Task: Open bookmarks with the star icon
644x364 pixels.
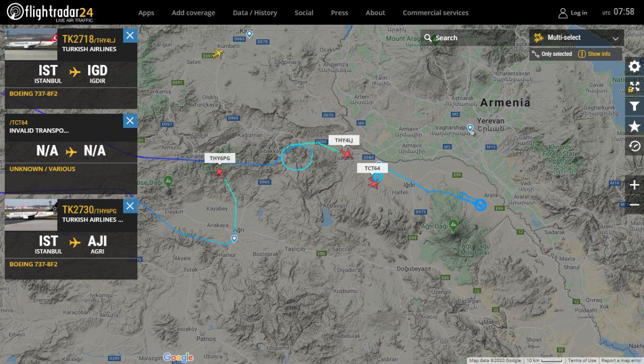Action: (x=634, y=126)
